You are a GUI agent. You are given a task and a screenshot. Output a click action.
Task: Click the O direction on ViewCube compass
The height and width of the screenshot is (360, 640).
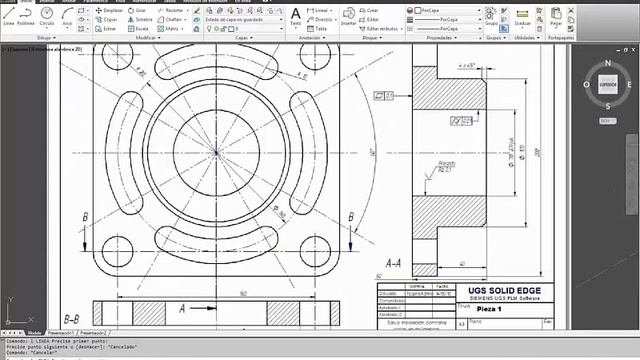click(587, 84)
